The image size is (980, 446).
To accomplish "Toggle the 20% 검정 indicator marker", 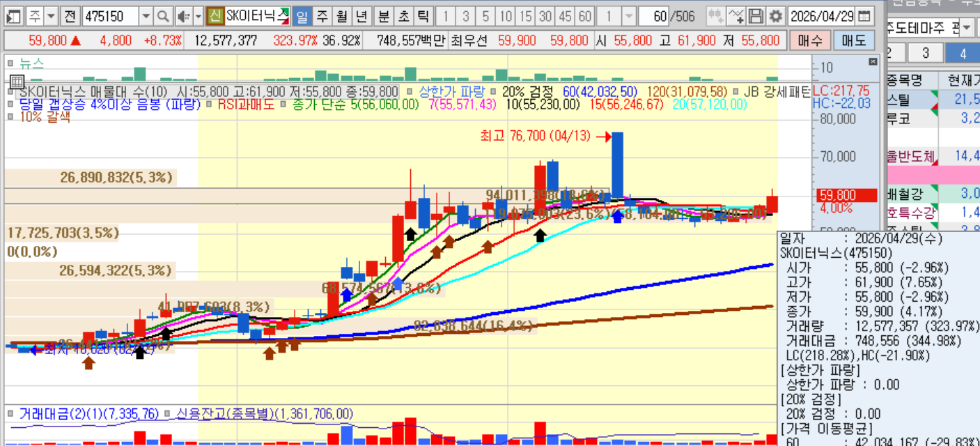I will (493, 91).
